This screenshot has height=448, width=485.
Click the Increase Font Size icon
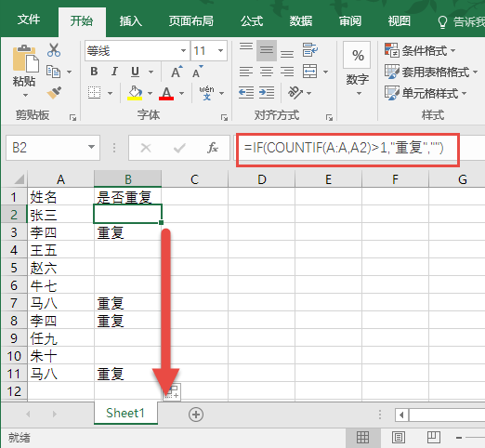[x=177, y=72]
